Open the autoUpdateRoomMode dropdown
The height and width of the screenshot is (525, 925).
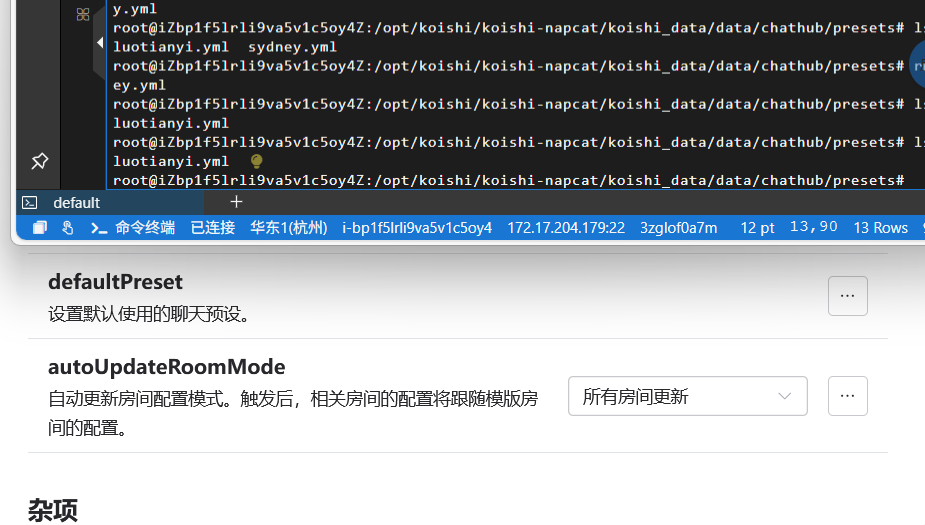pos(687,396)
